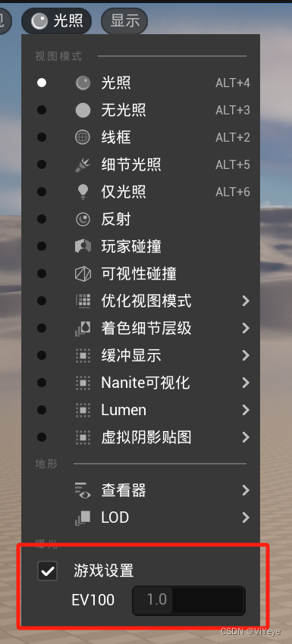Screen dimensions: 292x644
Task: Click the EV100 exposure slider
Action: 188,600
